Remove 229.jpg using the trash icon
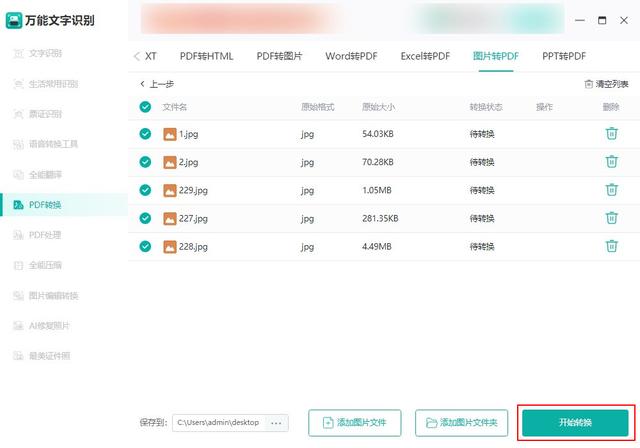640x448 pixels. click(x=611, y=190)
